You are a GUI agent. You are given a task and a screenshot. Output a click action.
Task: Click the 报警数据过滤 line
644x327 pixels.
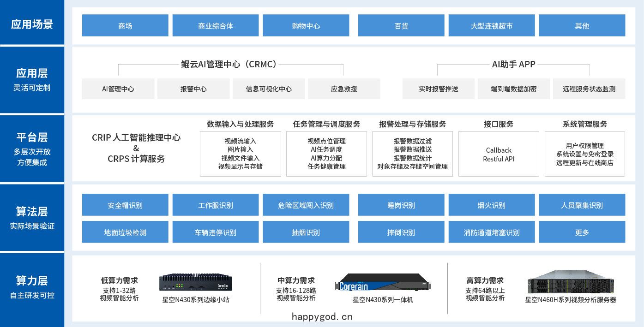(413, 141)
